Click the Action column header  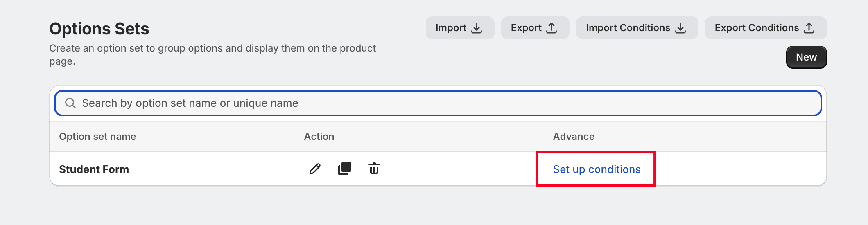pyautogui.click(x=319, y=137)
